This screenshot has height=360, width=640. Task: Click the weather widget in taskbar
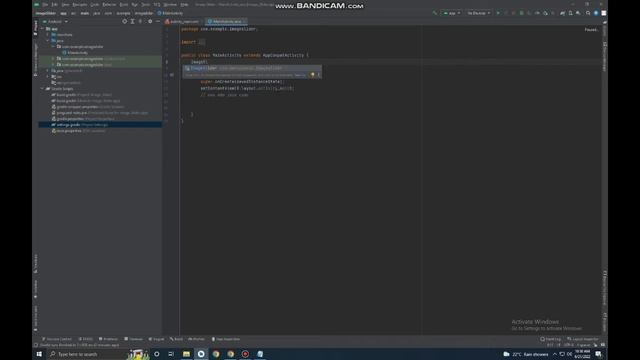point(526,354)
